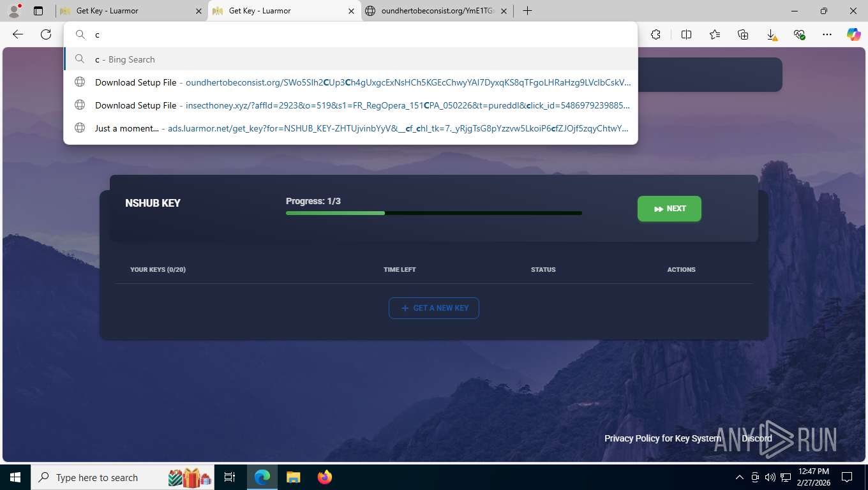
Task: Open Browser essentials heart icon
Action: 799,34
